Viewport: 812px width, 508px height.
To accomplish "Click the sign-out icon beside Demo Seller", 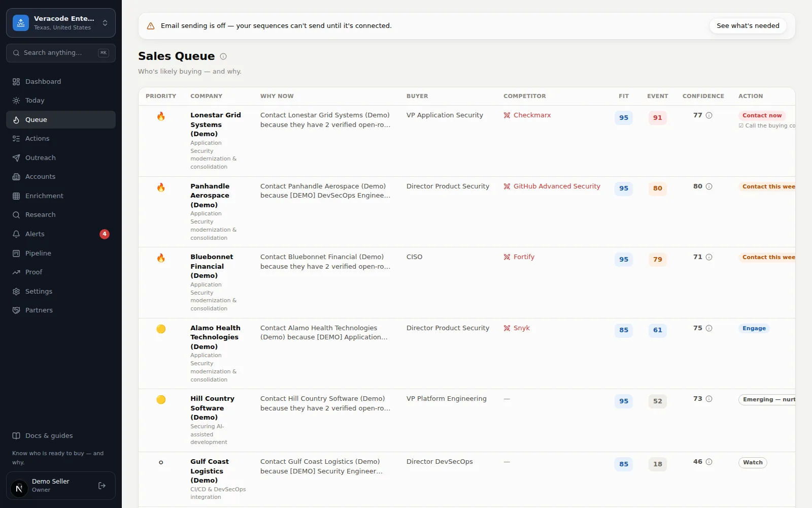I will (102, 486).
